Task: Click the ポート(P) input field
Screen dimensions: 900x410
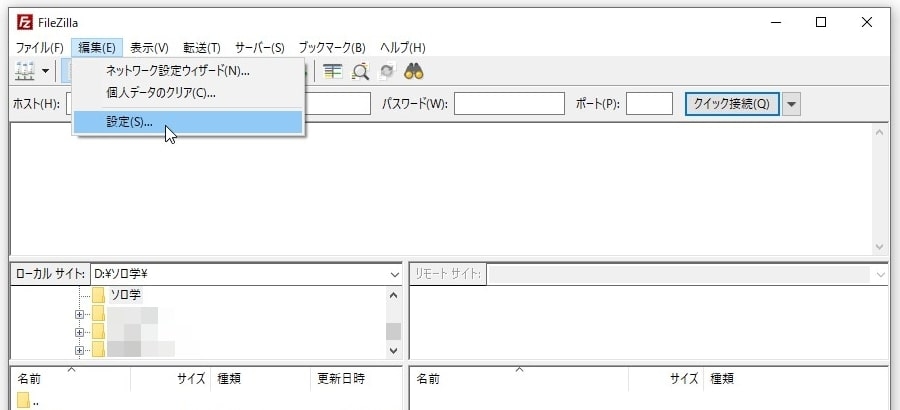Action: coord(649,104)
